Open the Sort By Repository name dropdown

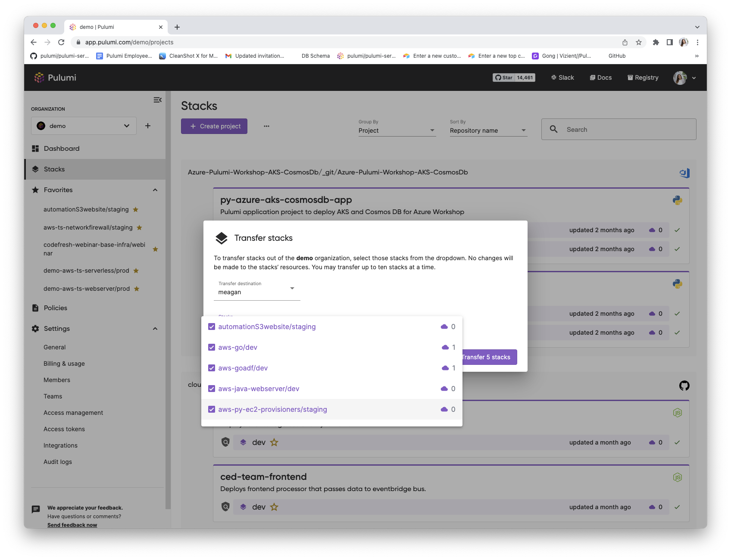click(488, 131)
